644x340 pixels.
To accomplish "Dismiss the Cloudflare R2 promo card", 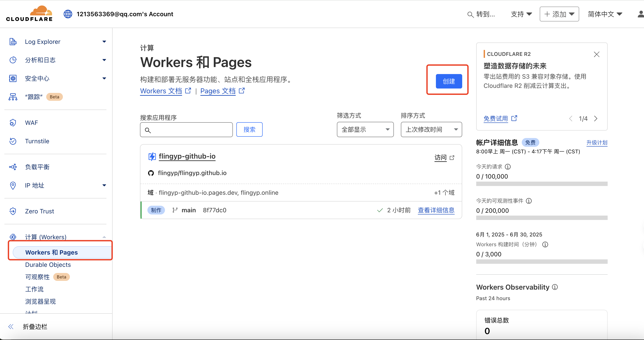I will [x=596, y=54].
